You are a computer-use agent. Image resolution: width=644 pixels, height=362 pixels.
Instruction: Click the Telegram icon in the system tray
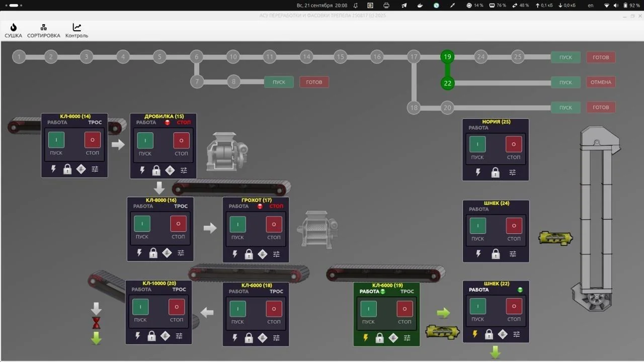[x=403, y=5]
